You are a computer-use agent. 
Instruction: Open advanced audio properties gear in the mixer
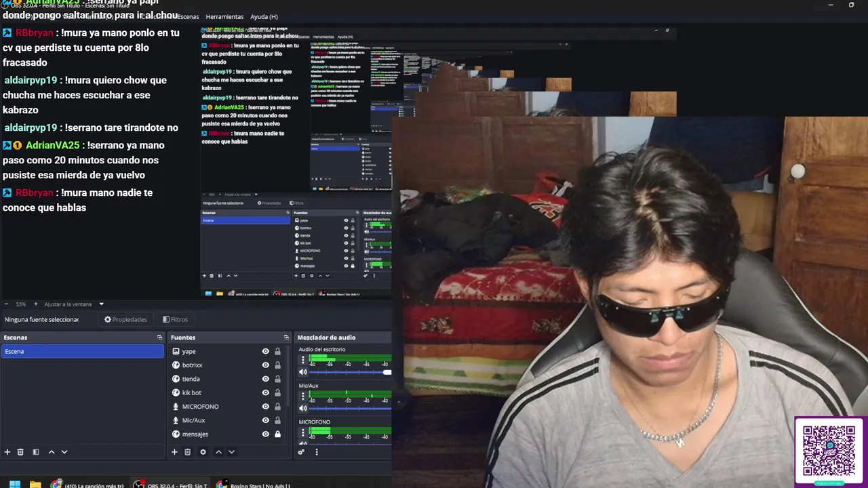pos(301,452)
